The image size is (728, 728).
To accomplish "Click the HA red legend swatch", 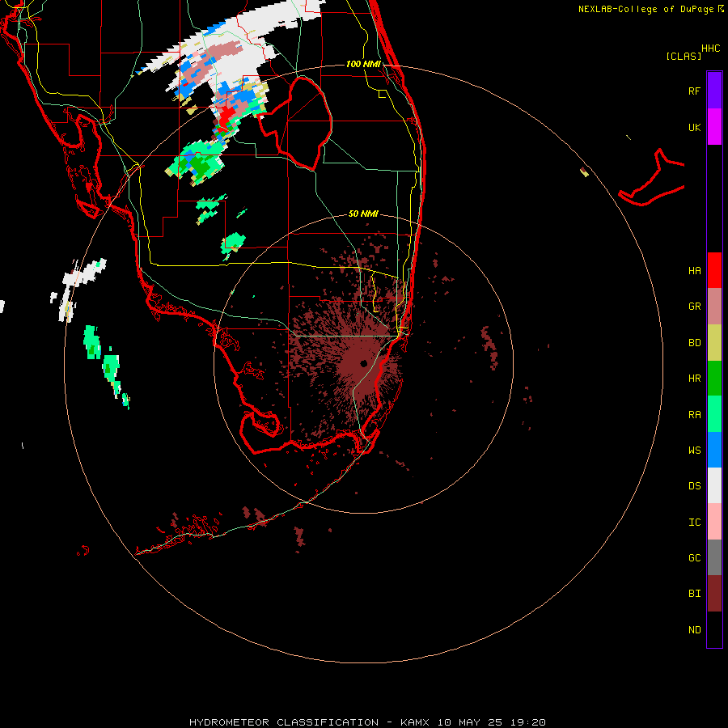I will point(714,270).
